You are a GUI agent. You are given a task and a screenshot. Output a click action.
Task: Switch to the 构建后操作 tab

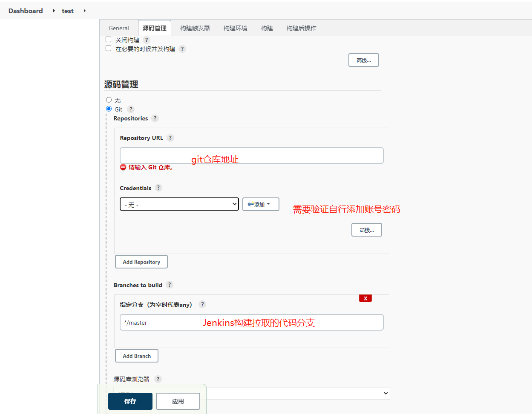(301, 28)
